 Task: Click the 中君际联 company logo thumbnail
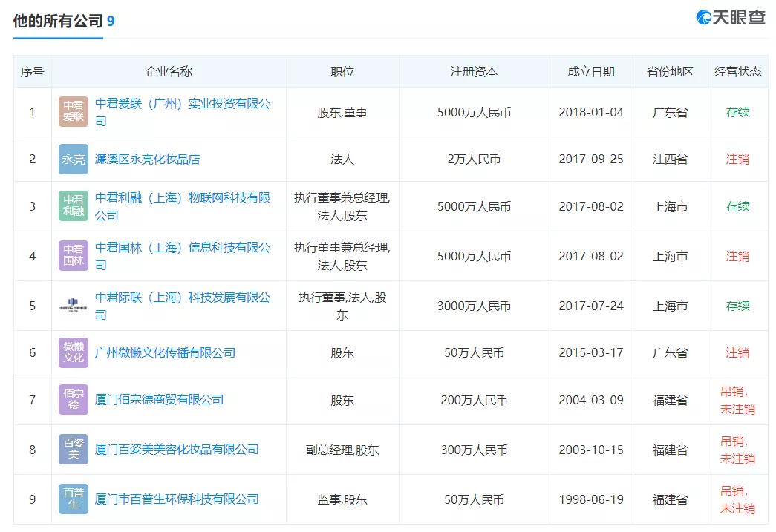(74, 306)
